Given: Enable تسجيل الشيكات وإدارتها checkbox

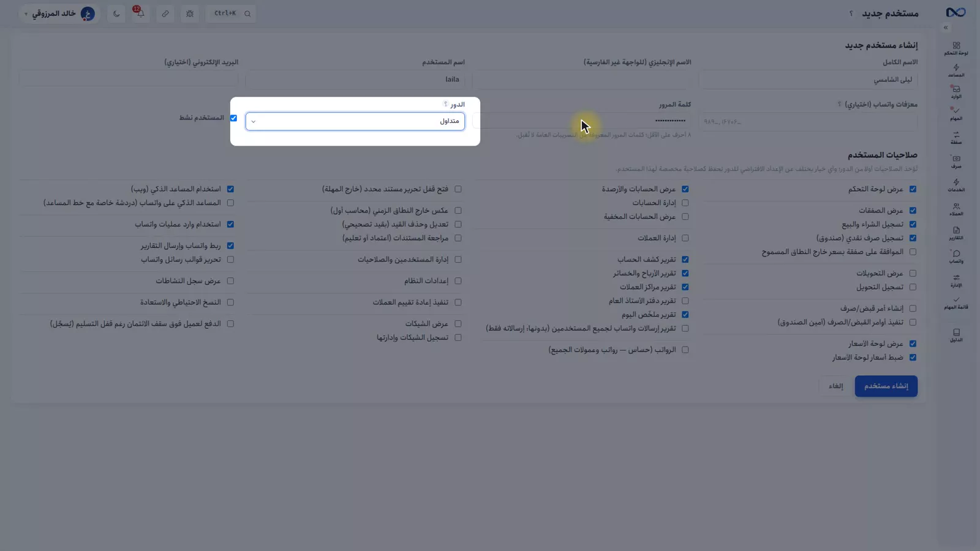Looking at the screenshot, I should point(458,337).
